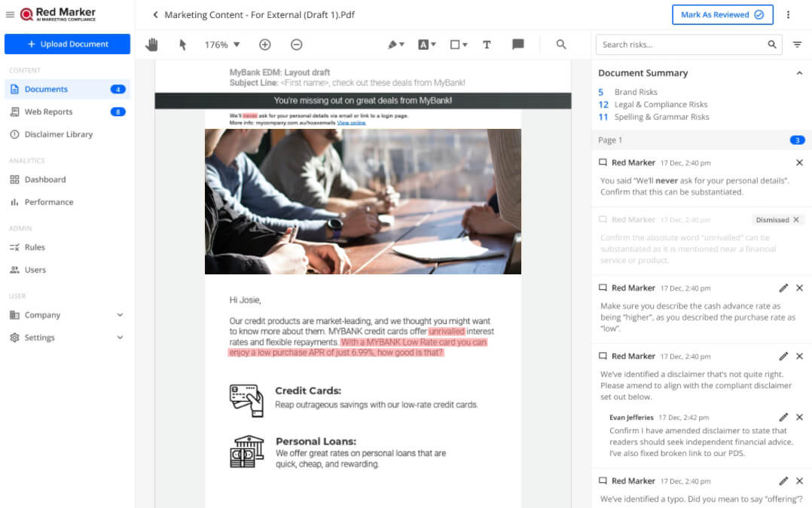Viewport: 812px width, 508px height.
Task: Click the Settings gear icon
Action: pos(14,338)
